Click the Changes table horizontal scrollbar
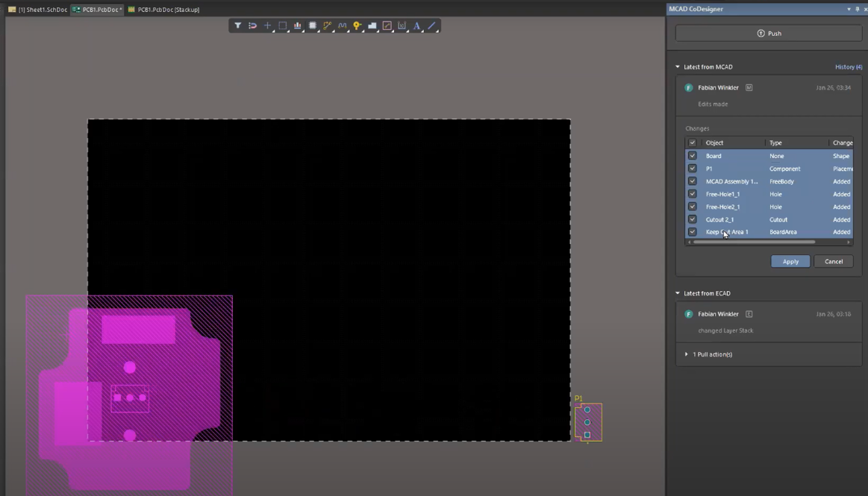The height and width of the screenshot is (496, 868). point(754,242)
